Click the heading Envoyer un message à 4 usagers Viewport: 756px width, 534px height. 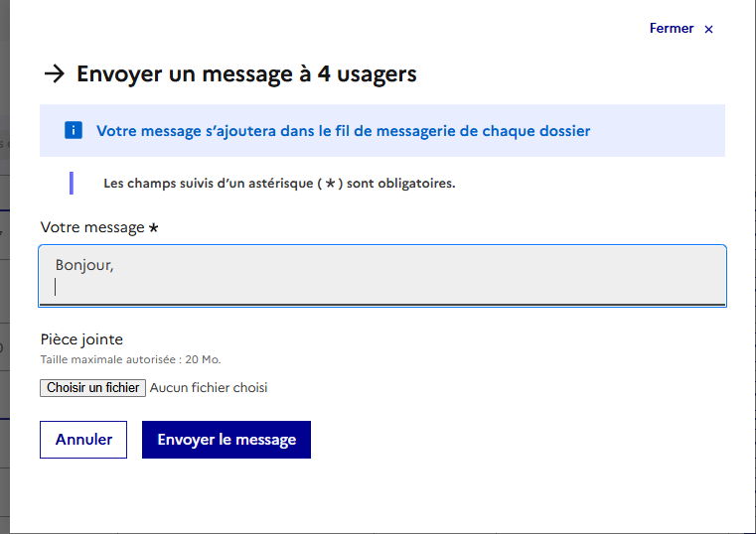246,73
